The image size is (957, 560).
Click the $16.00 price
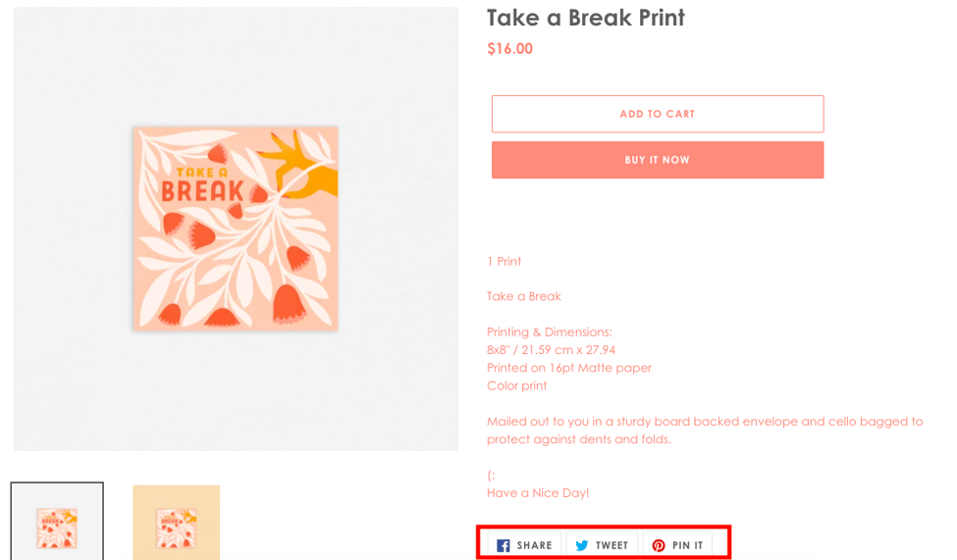(x=509, y=48)
